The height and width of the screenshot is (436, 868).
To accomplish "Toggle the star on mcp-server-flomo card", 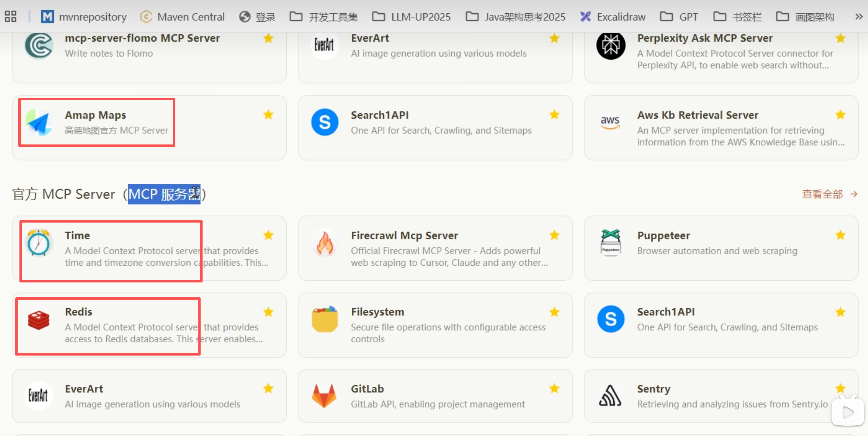I will tap(268, 38).
